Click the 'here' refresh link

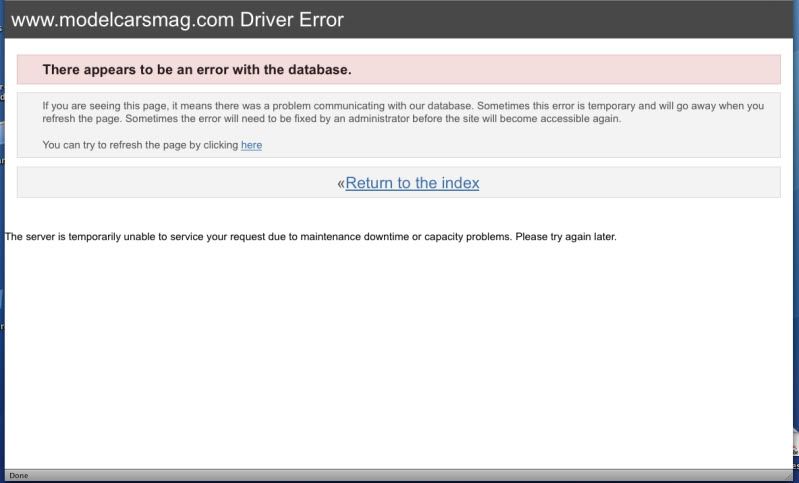click(x=251, y=145)
